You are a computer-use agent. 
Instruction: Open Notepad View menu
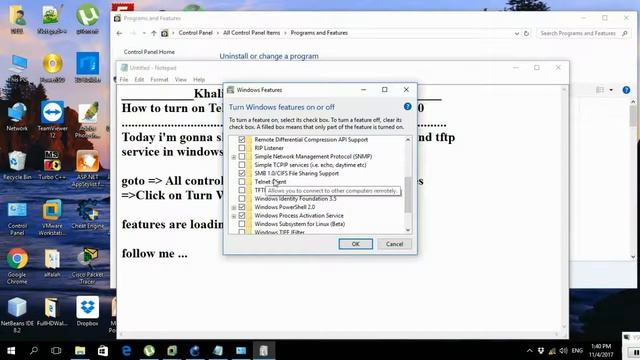coord(180,80)
